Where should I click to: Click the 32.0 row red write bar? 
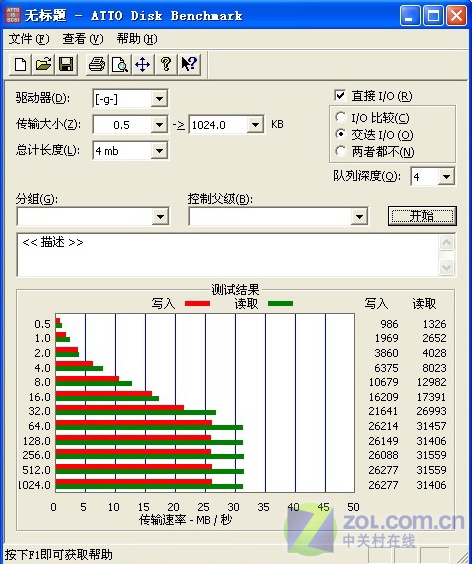point(120,408)
